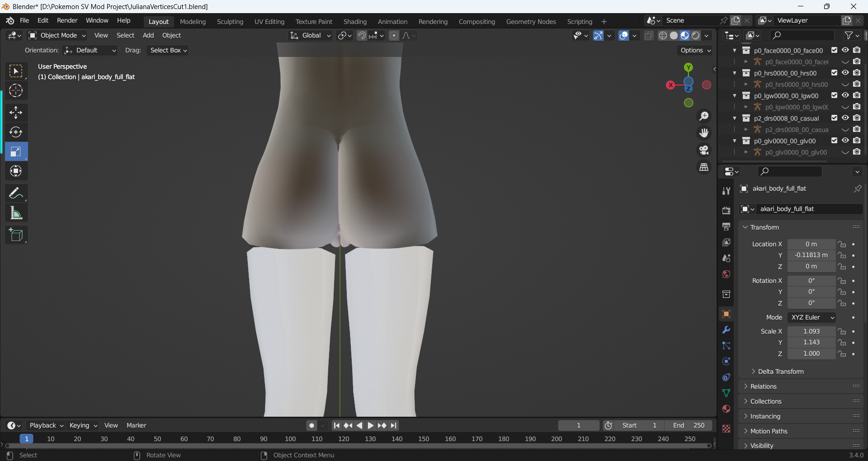Choose the Annotate tool
Screen dimensions: 868x461
click(x=16, y=193)
